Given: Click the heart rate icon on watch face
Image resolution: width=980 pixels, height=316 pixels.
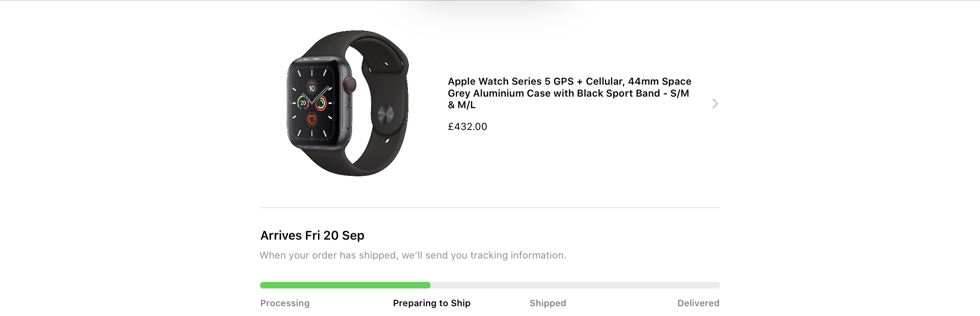Looking at the screenshot, I should click(x=312, y=120).
